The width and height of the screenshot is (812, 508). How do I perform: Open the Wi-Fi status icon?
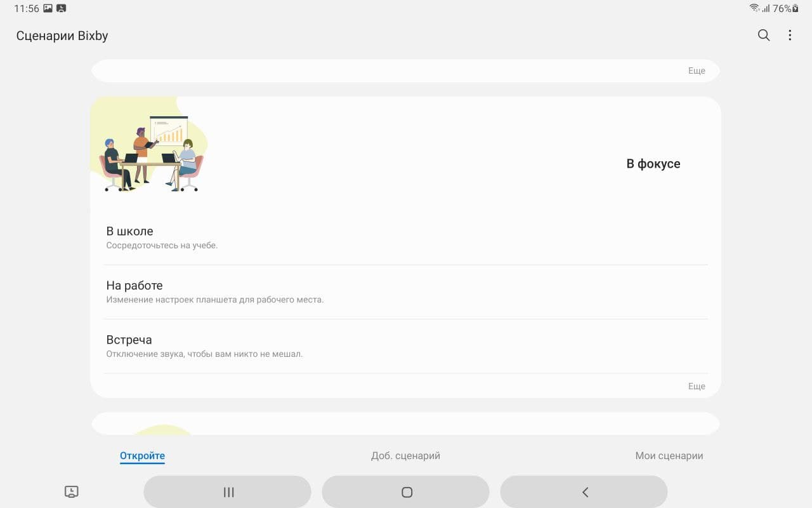[x=754, y=8]
